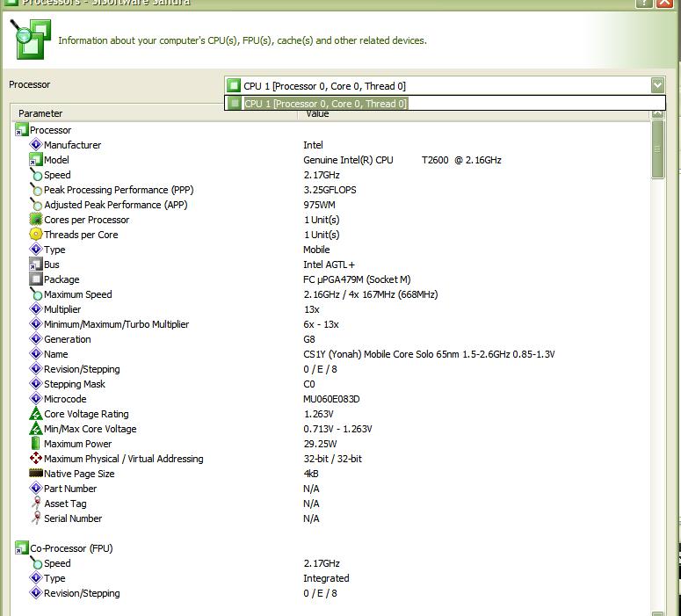Click Peak Processing Performance icon
The height and width of the screenshot is (616, 681).
[36, 190]
